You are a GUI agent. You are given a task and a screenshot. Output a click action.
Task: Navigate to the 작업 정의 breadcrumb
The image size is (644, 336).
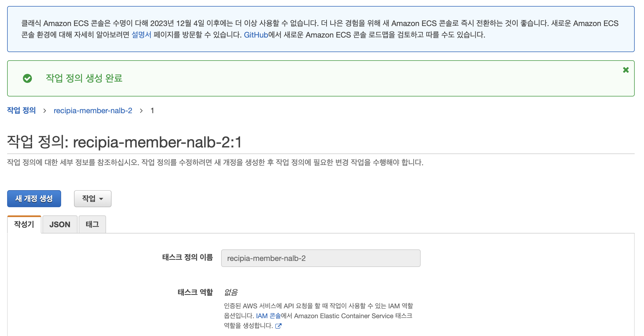pos(21,110)
